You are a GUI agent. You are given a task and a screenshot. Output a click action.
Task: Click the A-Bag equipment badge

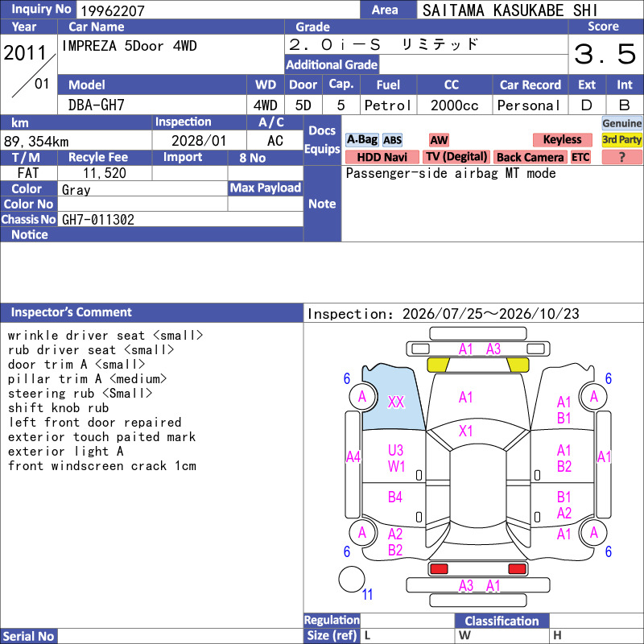point(361,140)
